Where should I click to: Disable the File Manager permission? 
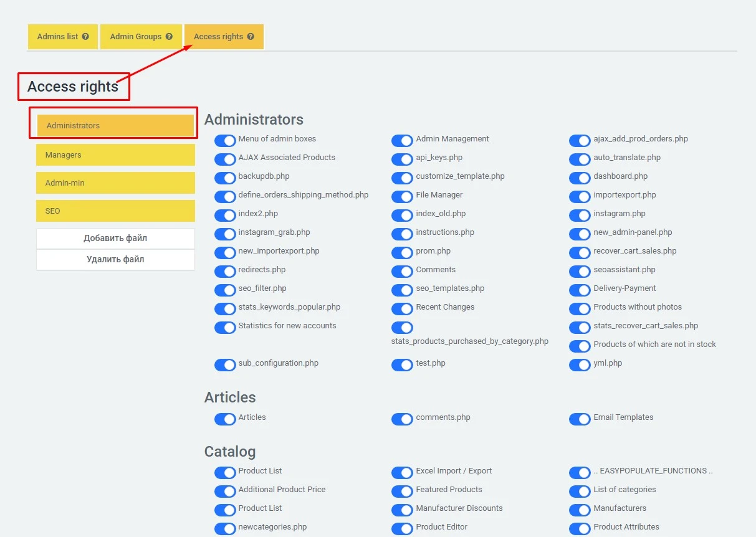coord(402,196)
